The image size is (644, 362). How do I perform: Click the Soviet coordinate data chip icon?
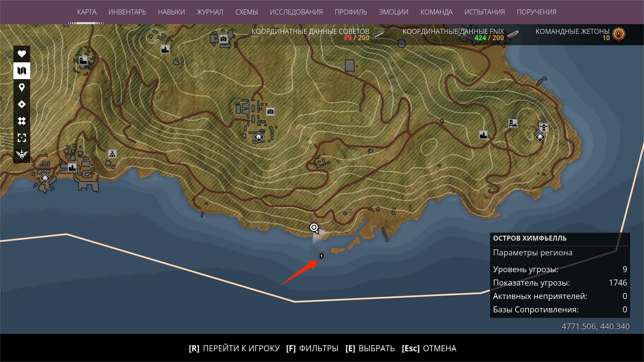[x=379, y=33]
